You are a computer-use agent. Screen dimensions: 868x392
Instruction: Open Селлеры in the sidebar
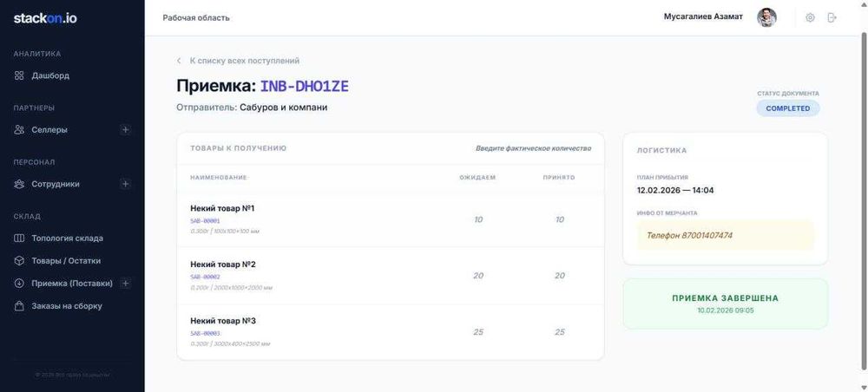49,130
